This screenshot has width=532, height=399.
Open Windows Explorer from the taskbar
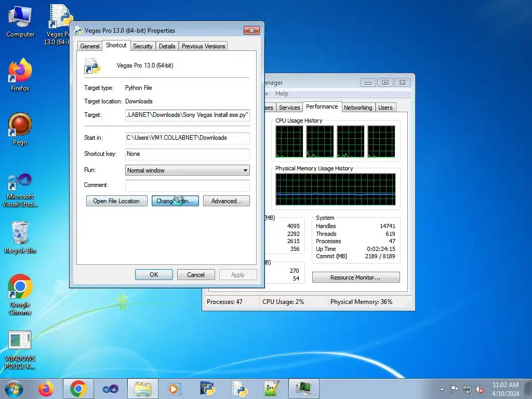(142, 389)
